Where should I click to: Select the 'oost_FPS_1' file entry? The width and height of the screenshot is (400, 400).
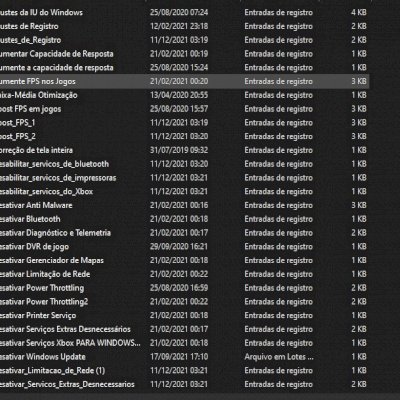point(18,123)
